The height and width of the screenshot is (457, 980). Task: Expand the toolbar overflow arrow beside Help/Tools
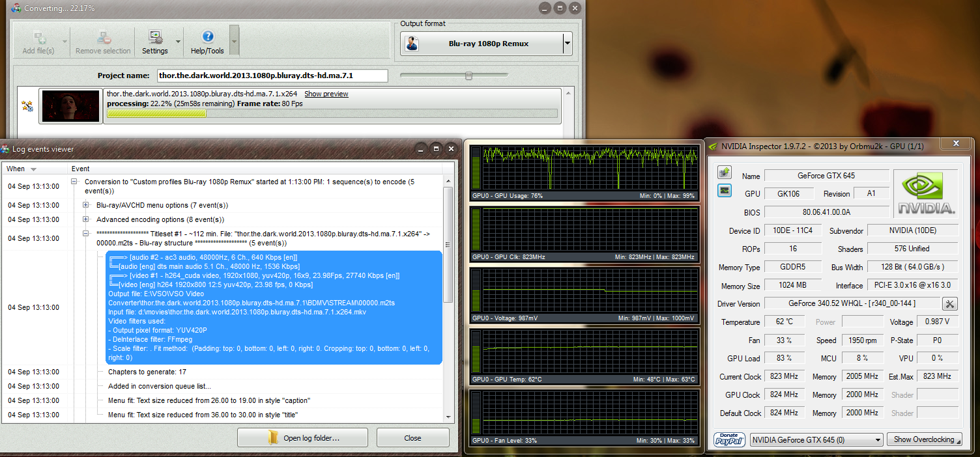235,42
